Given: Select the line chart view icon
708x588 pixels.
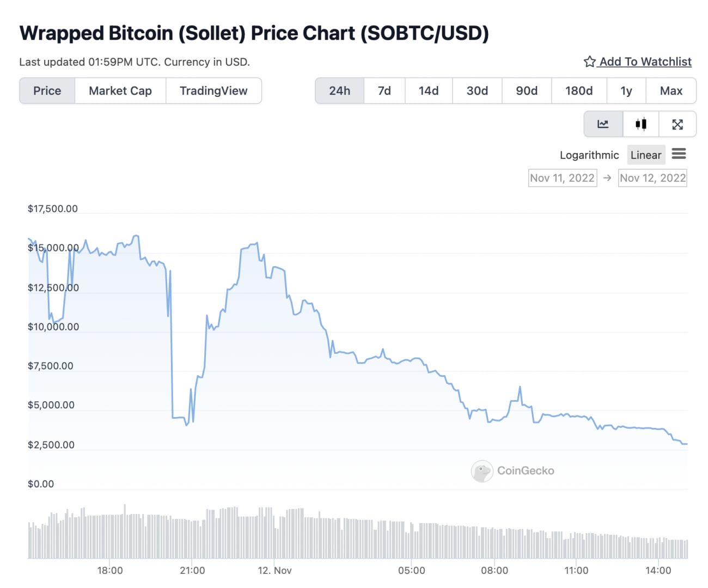Looking at the screenshot, I should click(603, 124).
